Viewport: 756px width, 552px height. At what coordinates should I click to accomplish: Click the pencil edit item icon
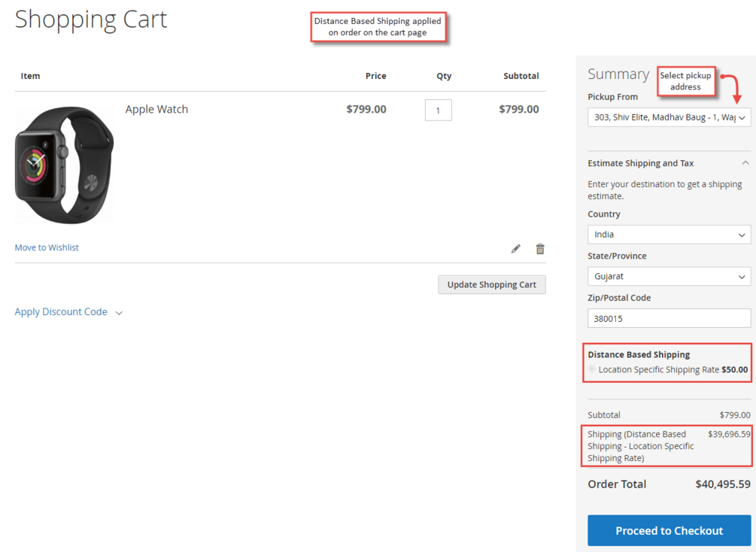coord(515,249)
